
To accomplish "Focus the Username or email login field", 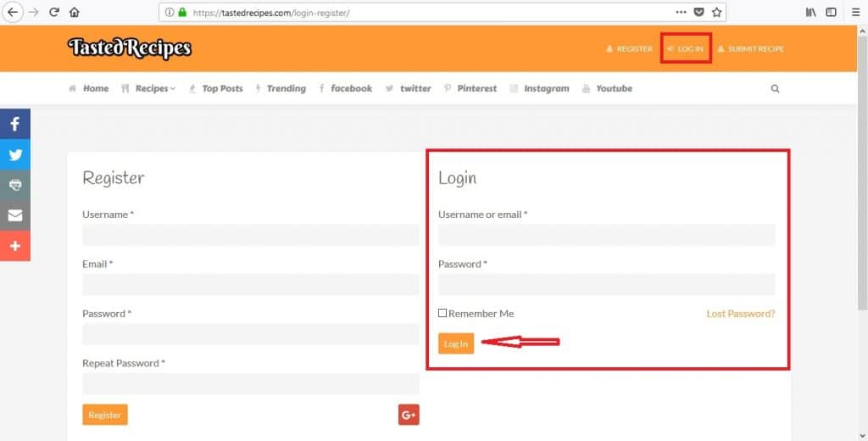I will coord(607,235).
